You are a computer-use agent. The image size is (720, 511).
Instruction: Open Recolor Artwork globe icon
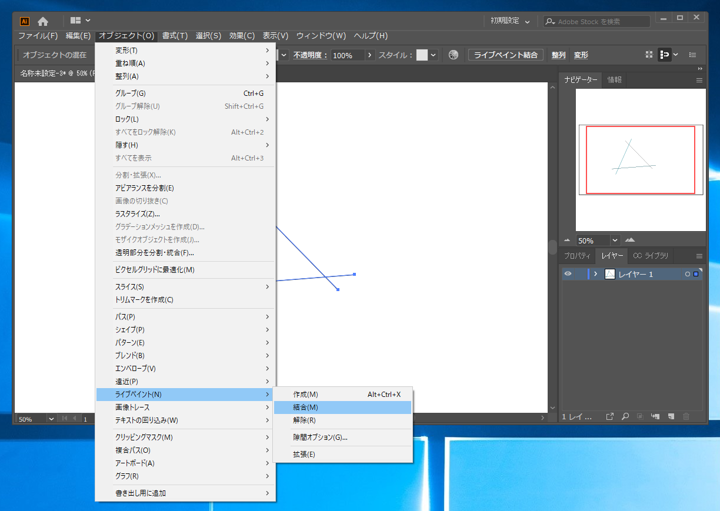pyautogui.click(x=453, y=55)
